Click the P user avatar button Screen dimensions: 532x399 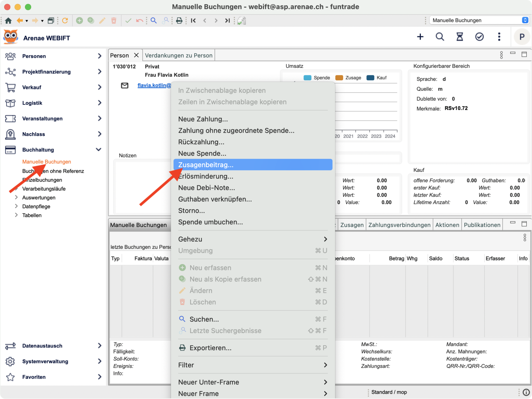click(522, 37)
